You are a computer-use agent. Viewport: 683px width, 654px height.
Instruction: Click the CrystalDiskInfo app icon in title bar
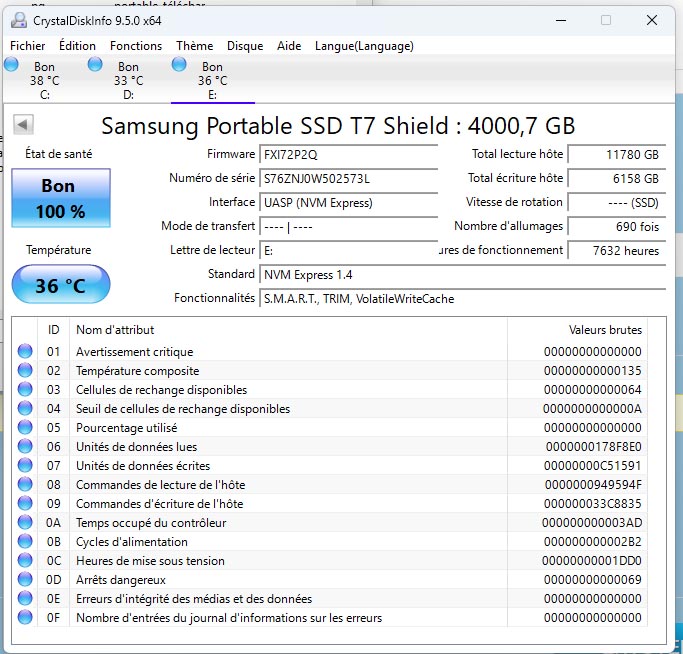click(19, 20)
